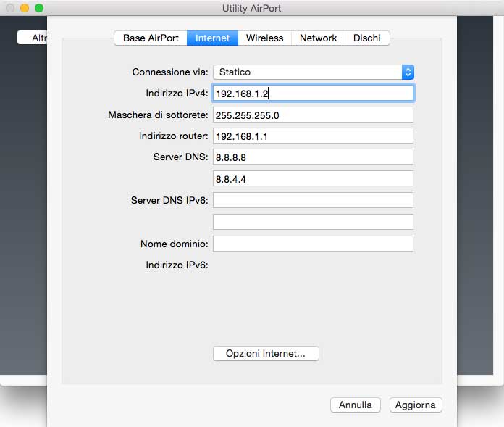Cancel changes with Annulla
504x427 pixels.
click(355, 405)
